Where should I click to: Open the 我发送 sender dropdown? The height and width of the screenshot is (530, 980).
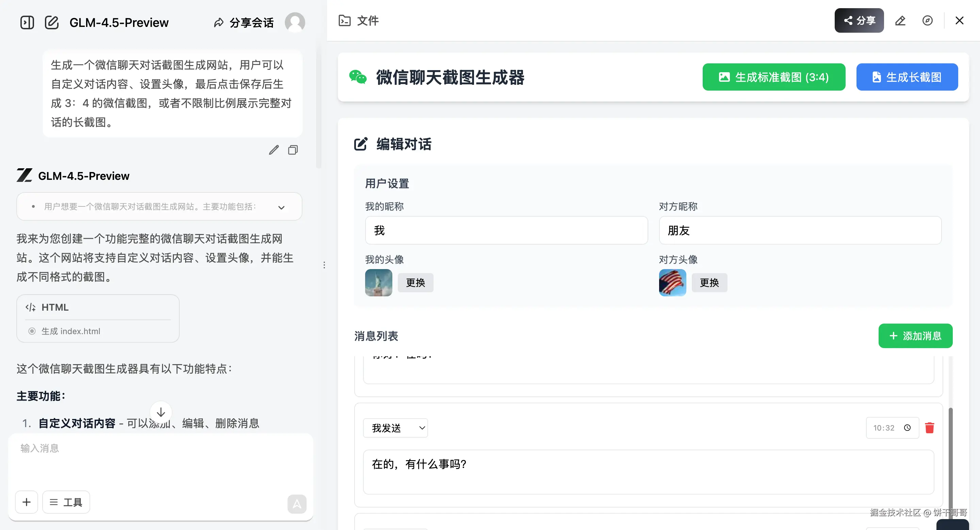[396, 428]
